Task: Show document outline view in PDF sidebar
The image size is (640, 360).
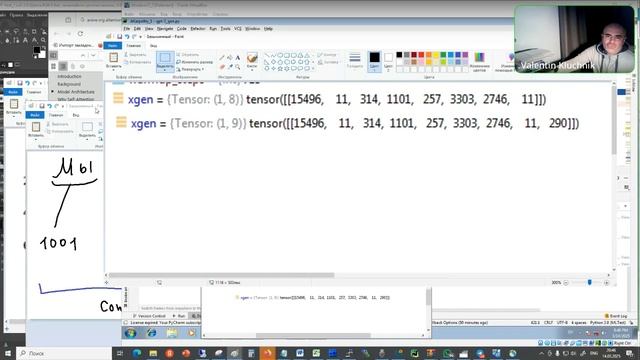Action: point(63,66)
